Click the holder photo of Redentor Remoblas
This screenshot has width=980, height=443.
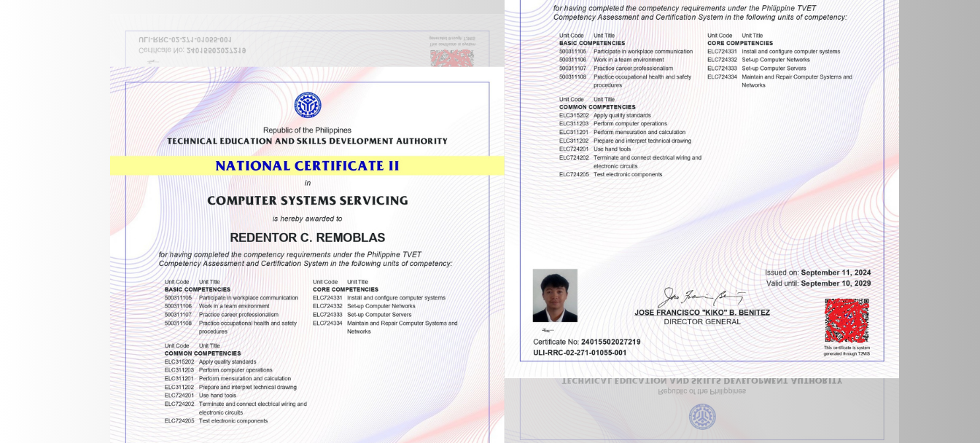(555, 294)
